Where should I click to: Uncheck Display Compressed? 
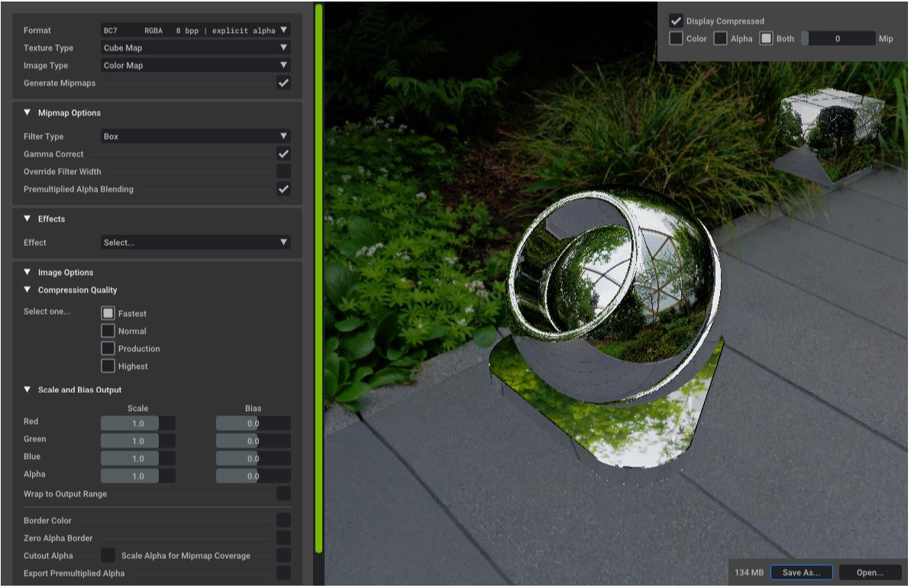676,21
